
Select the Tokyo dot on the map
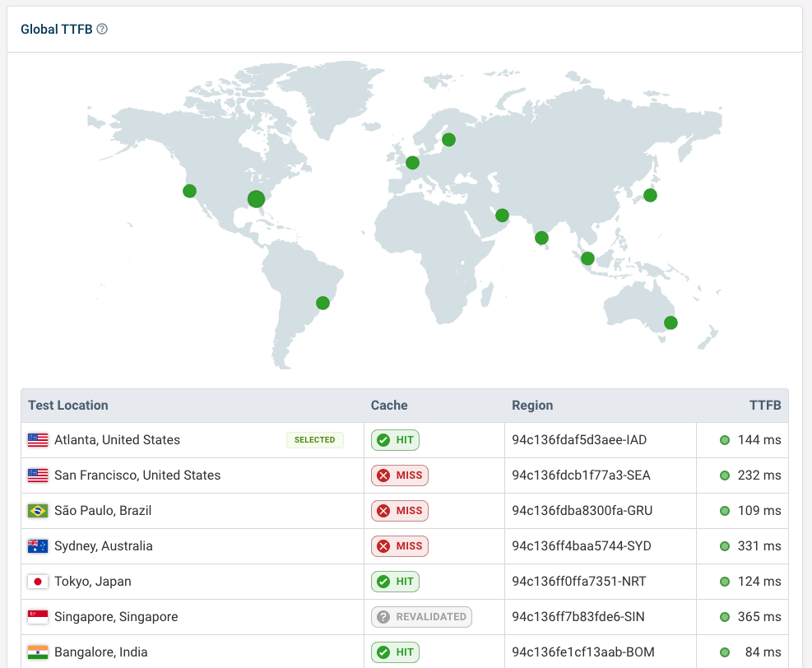(x=651, y=195)
